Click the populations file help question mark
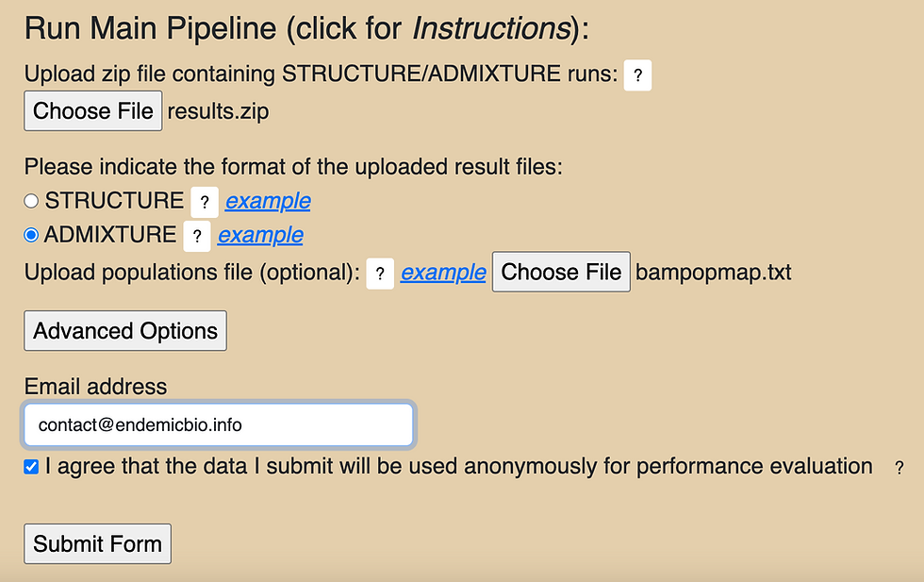 [x=379, y=274]
